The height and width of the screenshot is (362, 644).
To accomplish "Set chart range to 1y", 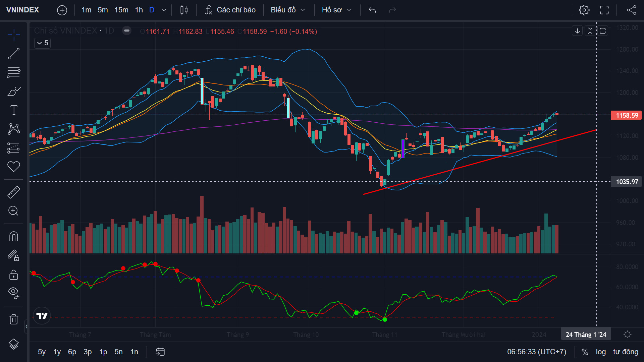I will pyautogui.click(x=57, y=352).
